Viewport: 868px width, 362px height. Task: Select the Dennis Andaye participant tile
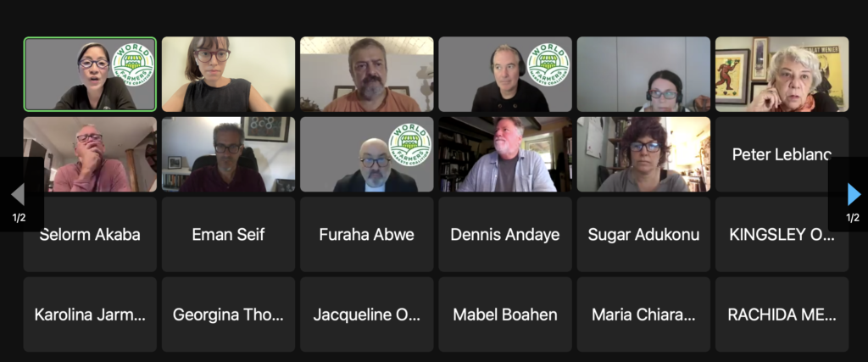click(x=505, y=235)
